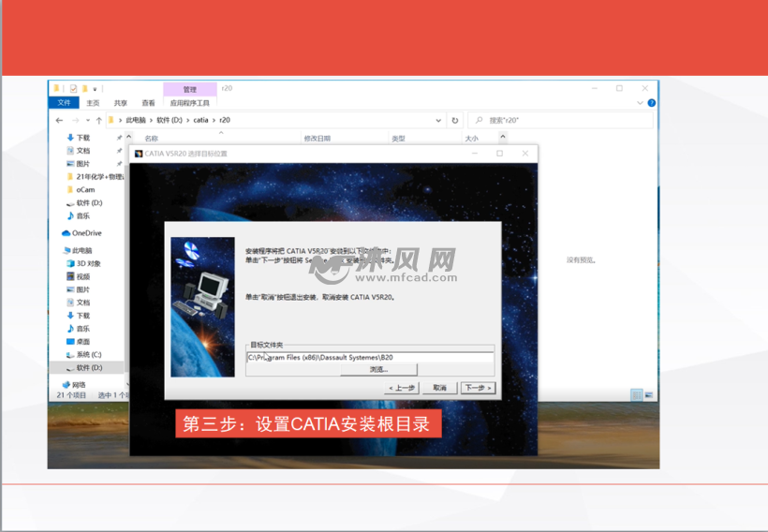Image resolution: width=768 pixels, height=532 pixels.
Task: Open 下载 in Quick access
Action: [x=83, y=138]
